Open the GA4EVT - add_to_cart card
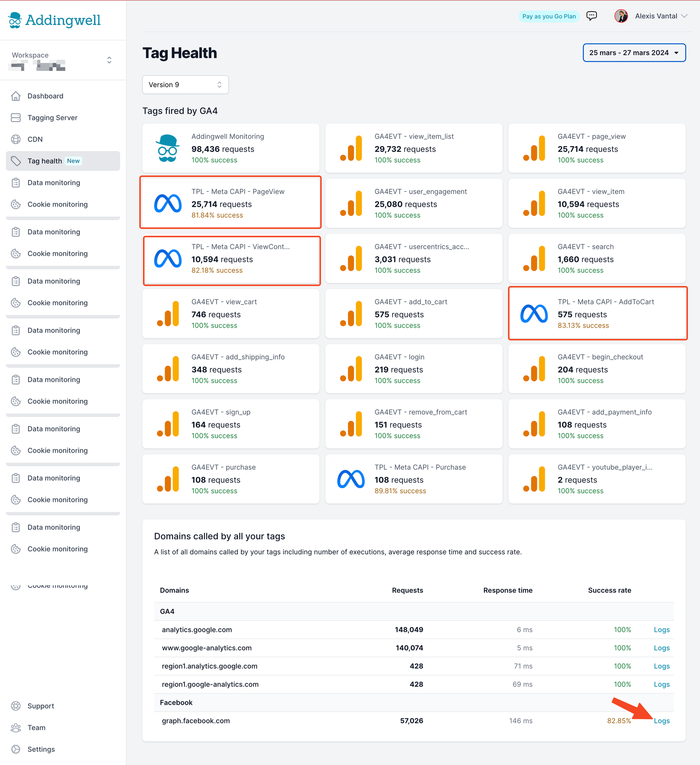 pos(414,313)
